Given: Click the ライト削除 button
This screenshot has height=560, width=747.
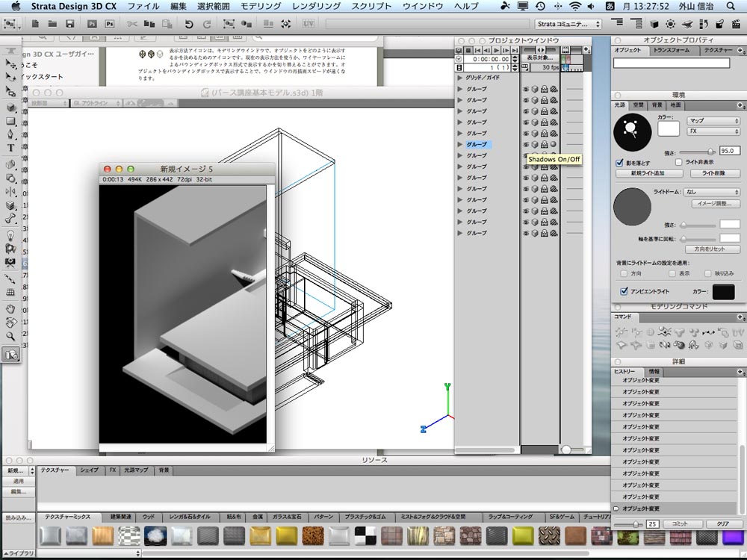Looking at the screenshot, I should point(715,173).
